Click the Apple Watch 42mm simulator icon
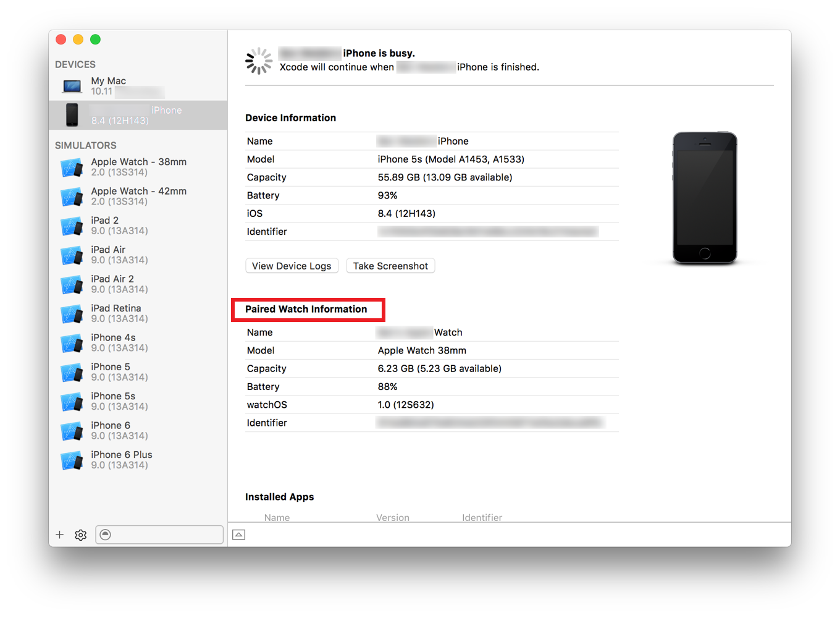Viewport: 840px width, 618px height. point(72,197)
